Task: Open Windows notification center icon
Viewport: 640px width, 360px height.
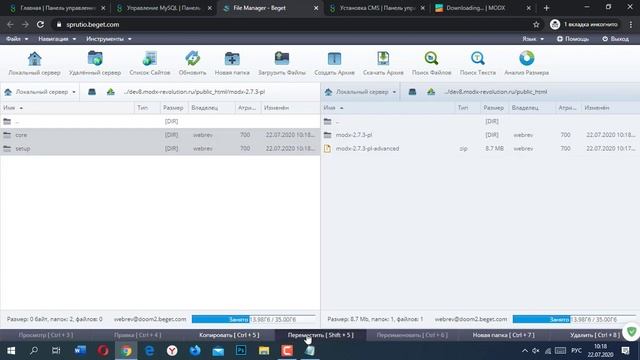Action: 625,351
